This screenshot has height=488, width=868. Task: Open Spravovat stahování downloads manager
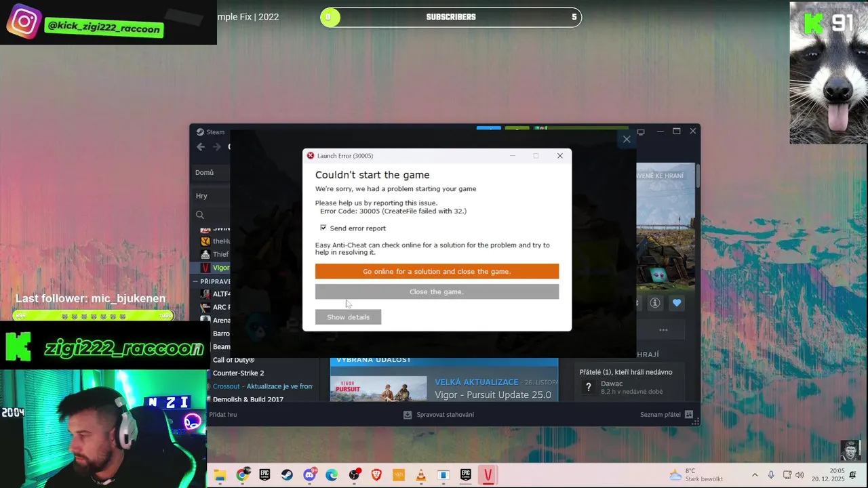pos(439,414)
